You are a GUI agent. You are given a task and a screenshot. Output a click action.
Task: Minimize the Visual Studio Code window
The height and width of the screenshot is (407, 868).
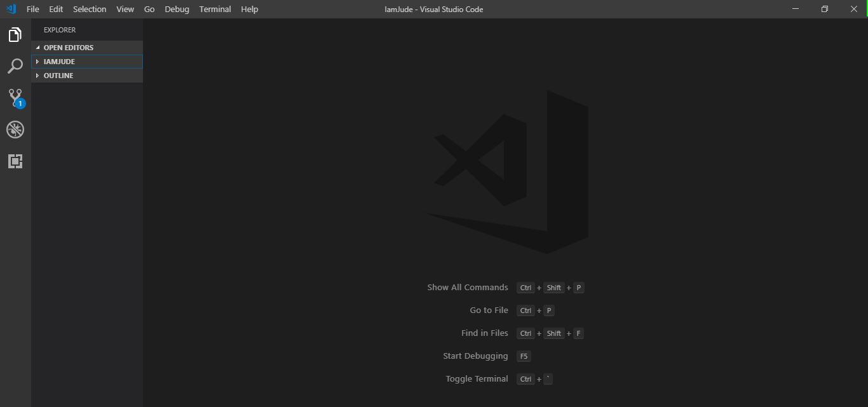(x=796, y=9)
